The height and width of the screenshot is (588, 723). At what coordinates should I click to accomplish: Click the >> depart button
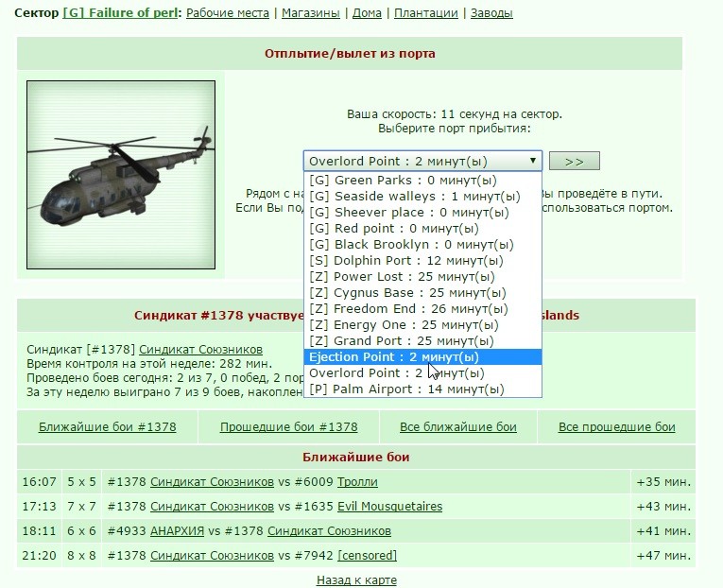click(575, 161)
